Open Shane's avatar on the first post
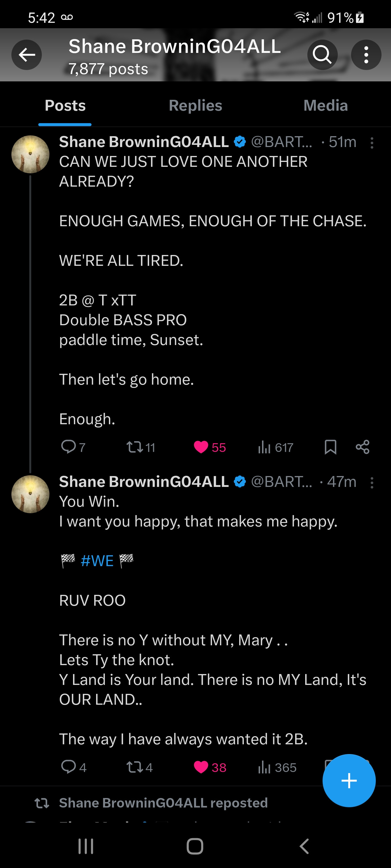The height and width of the screenshot is (868, 391). [30, 154]
